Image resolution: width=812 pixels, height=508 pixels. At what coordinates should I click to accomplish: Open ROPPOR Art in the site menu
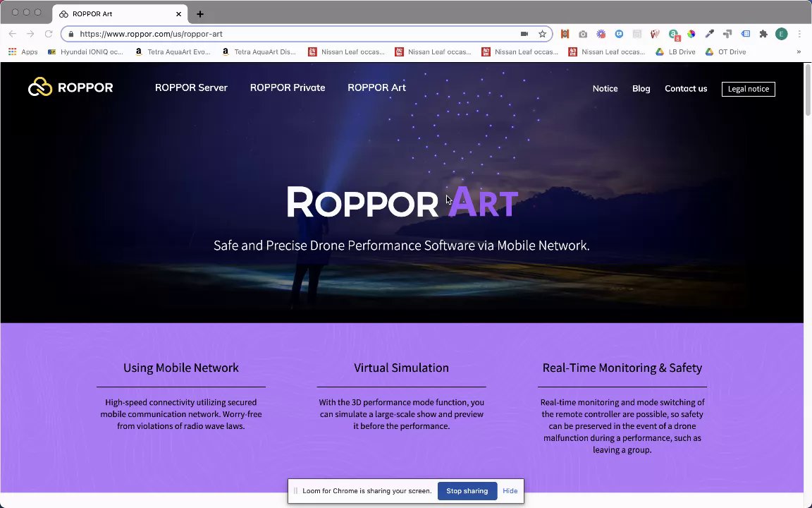pyautogui.click(x=376, y=87)
